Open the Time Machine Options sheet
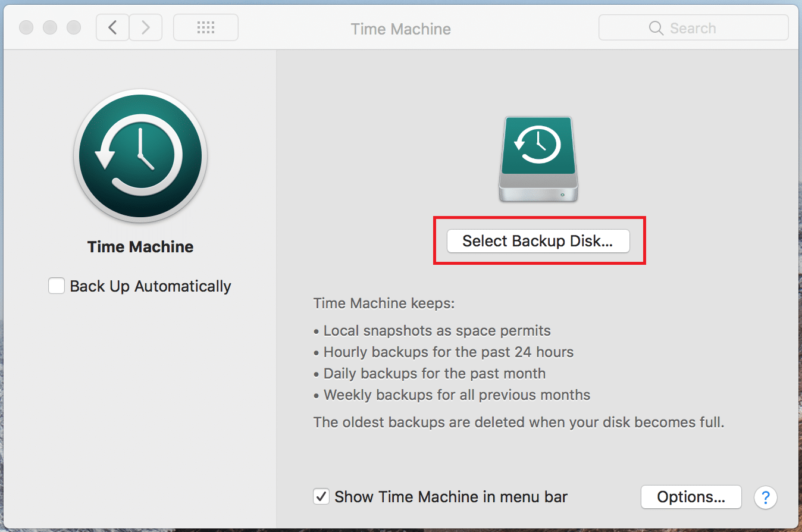Viewport: 802px width, 532px height. tap(691, 497)
